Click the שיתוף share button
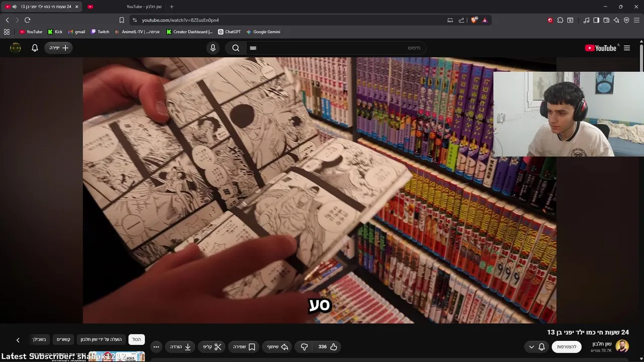Viewport: 644px width, 362px height. point(278,347)
